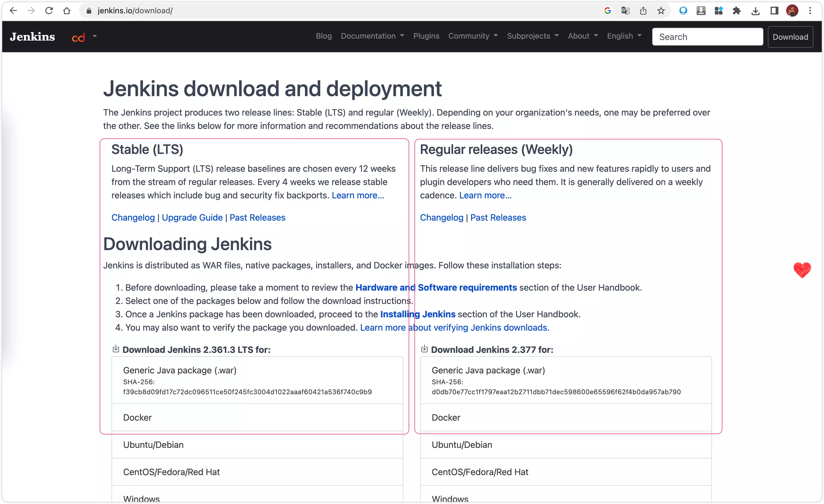Click the Download button in the navbar

(x=790, y=37)
